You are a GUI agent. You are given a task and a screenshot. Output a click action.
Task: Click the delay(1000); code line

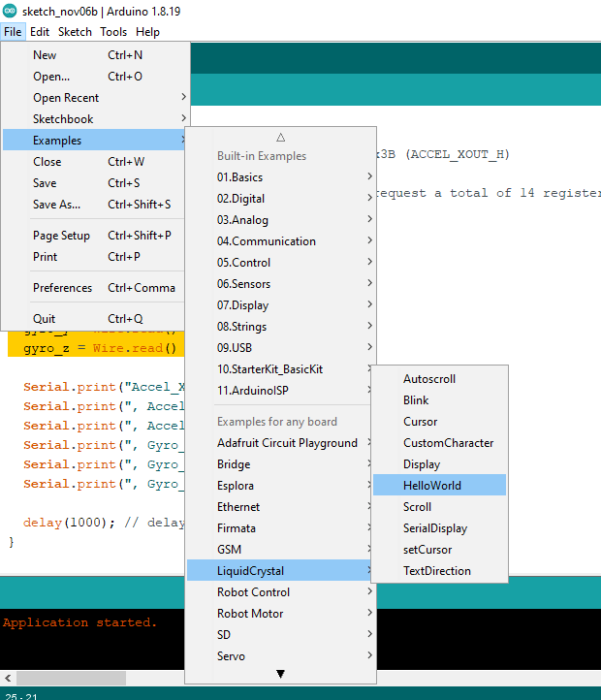click(x=104, y=523)
